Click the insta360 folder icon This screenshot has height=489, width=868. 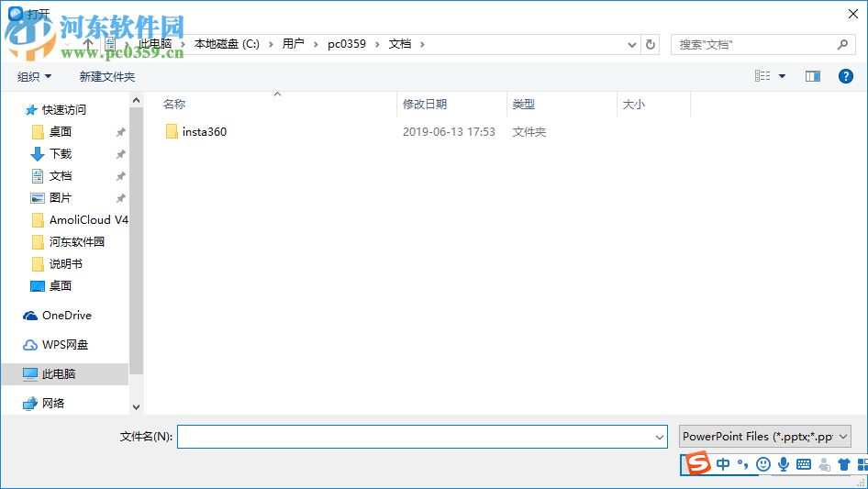(172, 132)
